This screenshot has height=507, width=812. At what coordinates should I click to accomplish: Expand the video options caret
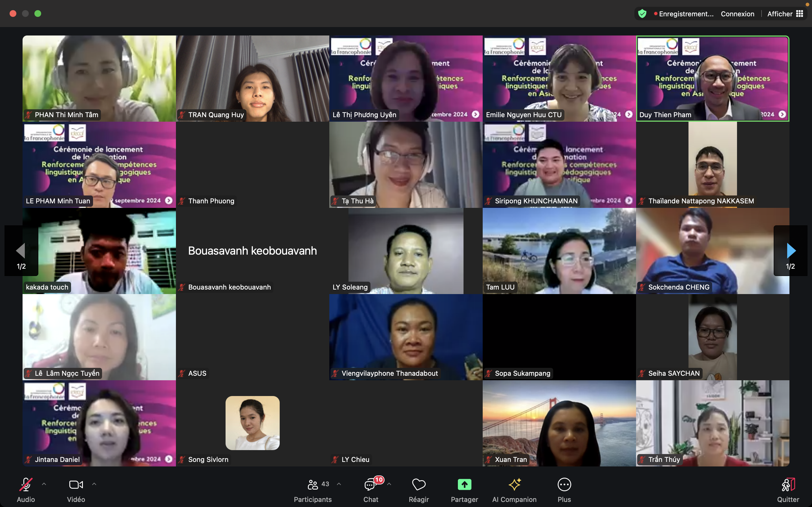(x=94, y=484)
